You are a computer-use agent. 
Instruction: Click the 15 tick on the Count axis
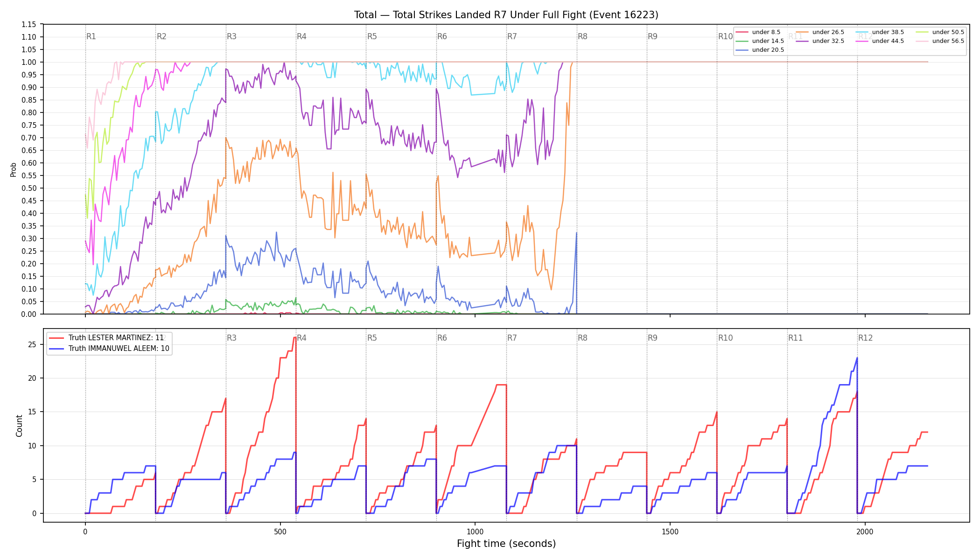(32, 412)
